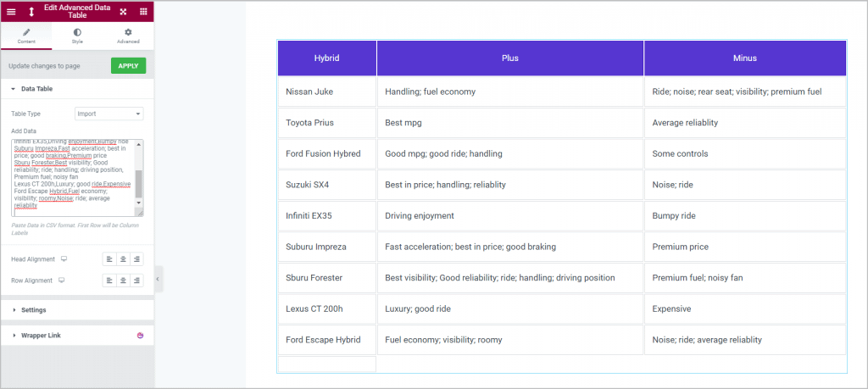Open the widgets grid icon

coord(143,12)
